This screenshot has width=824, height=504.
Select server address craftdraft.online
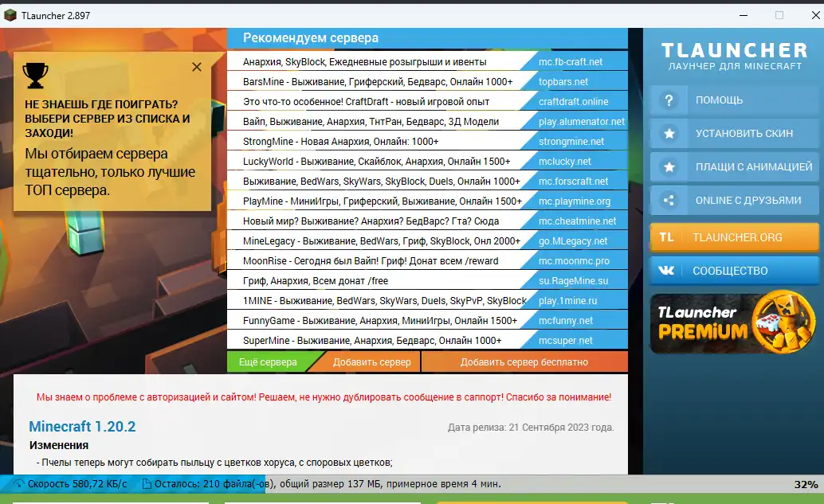[573, 102]
